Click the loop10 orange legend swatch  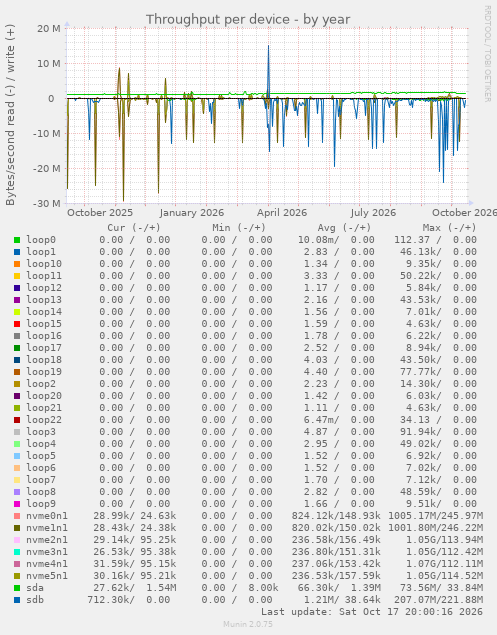[17, 264]
